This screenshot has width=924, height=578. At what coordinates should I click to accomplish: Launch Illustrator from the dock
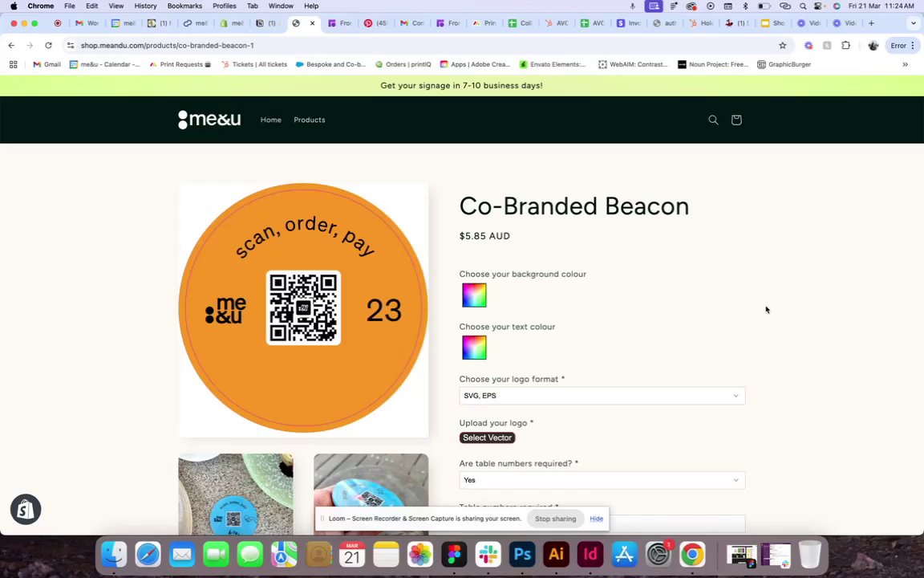click(x=556, y=555)
